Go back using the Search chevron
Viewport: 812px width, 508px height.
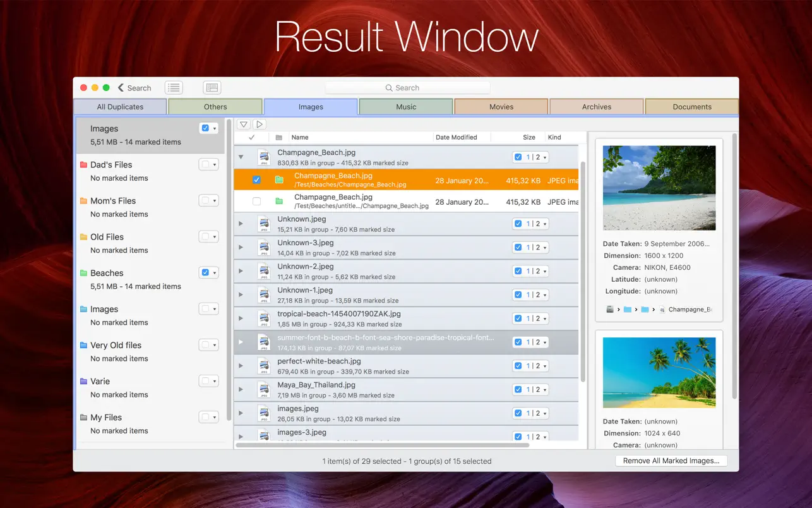[x=121, y=88]
